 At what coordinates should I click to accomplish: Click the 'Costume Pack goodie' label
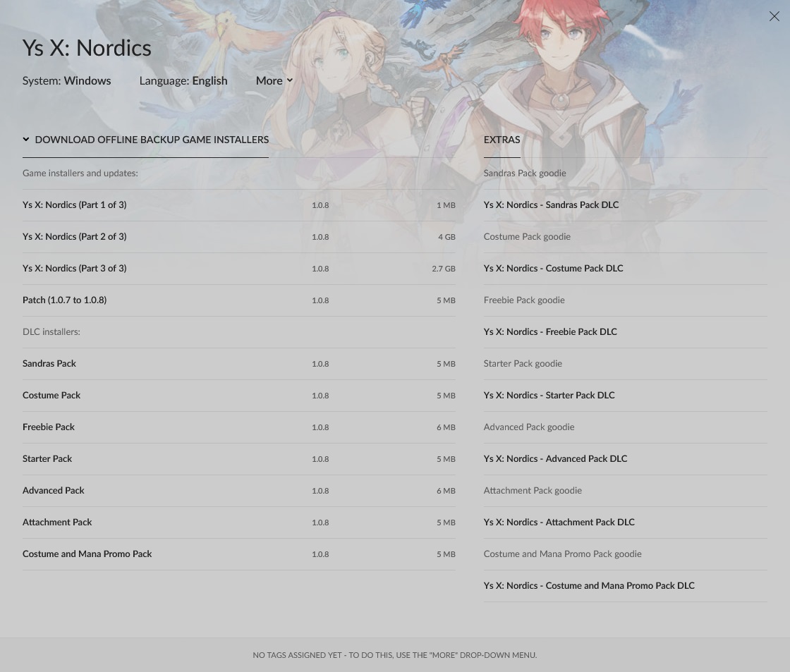527,237
